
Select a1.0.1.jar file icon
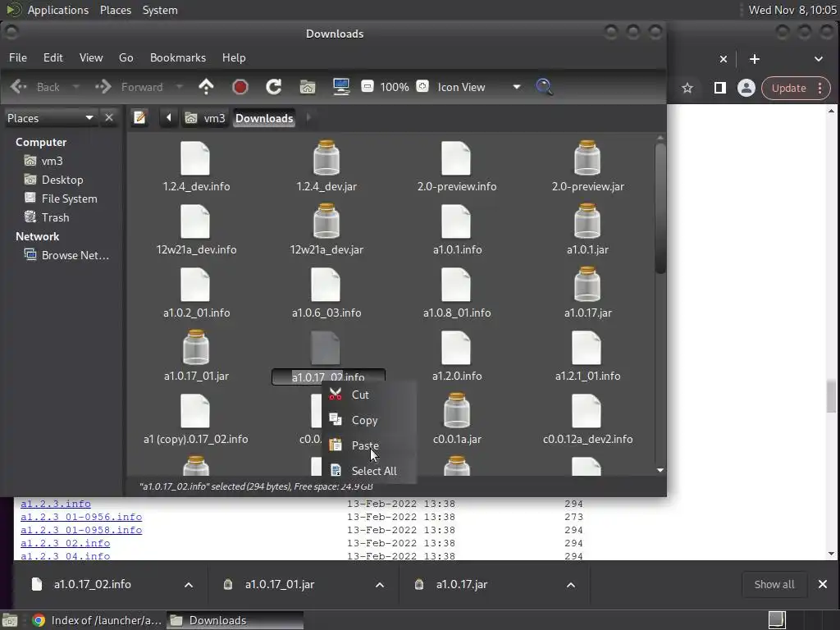click(587, 221)
